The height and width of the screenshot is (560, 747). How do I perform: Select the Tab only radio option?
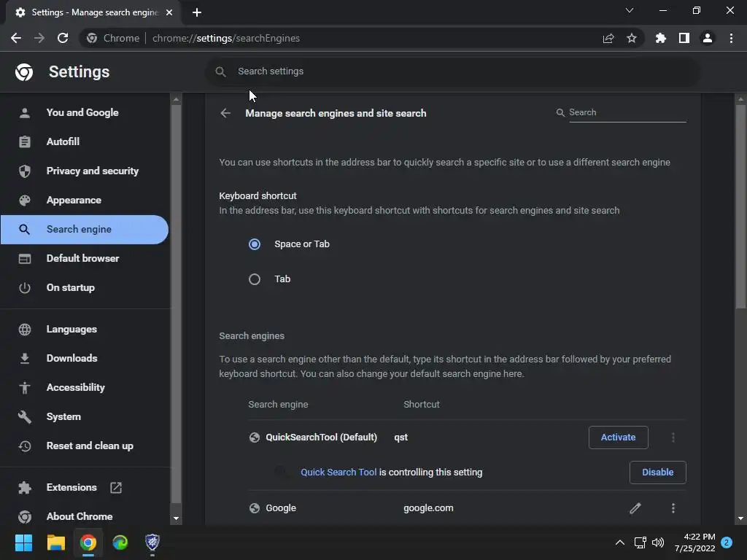click(x=255, y=279)
